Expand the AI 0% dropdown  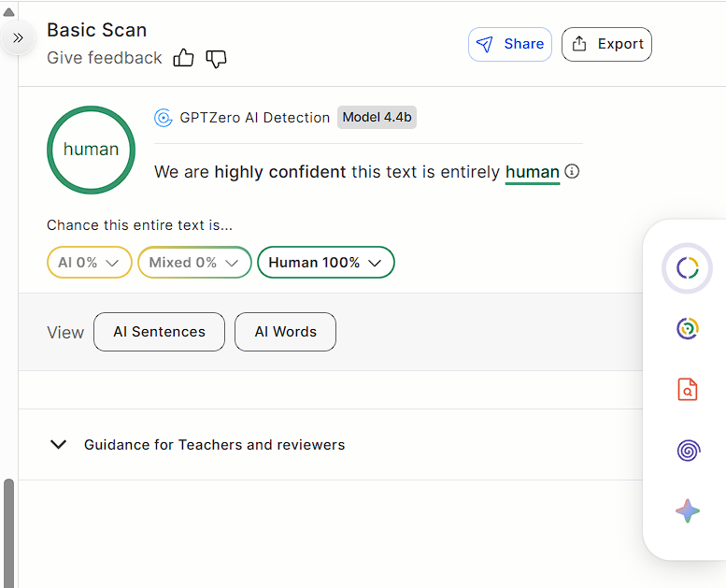pyautogui.click(x=89, y=263)
